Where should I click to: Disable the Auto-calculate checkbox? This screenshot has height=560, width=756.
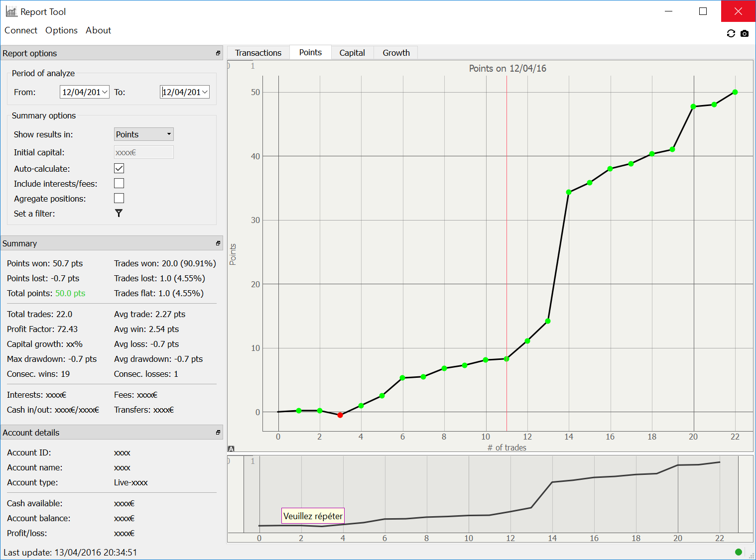click(119, 169)
